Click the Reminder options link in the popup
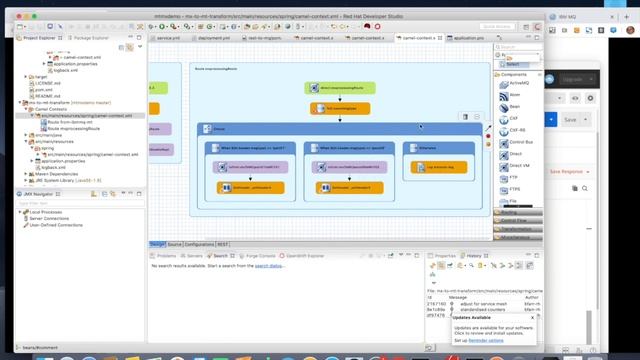Screen dimensions: 640x360 [486, 340]
